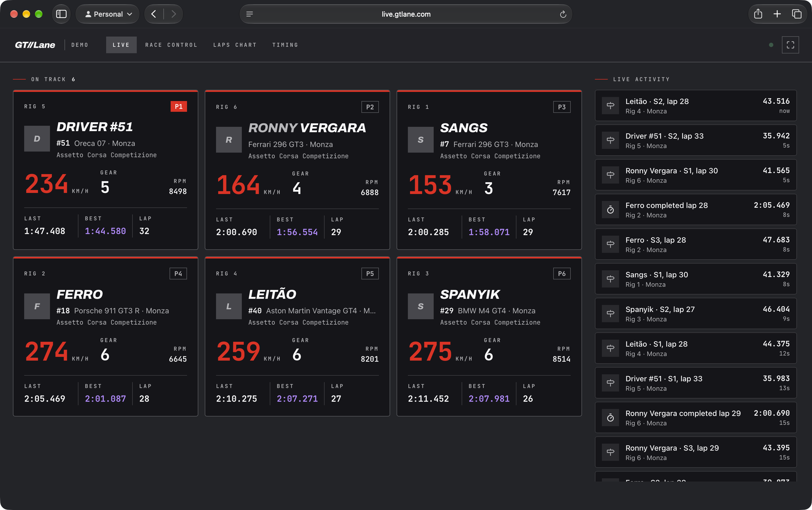Click the GT//Lane logo
This screenshot has width=812, height=510.
click(35, 45)
